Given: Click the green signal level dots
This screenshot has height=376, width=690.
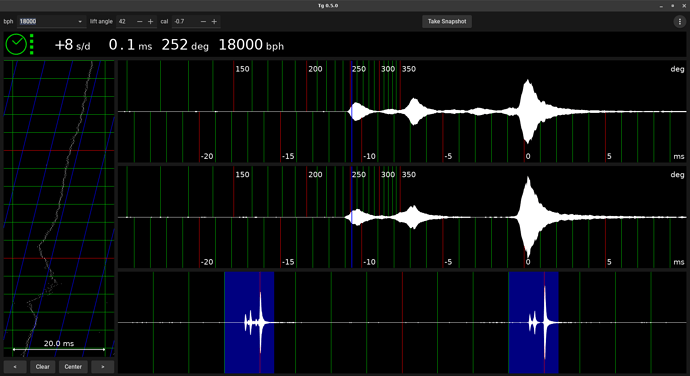Looking at the screenshot, I should [32, 44].
